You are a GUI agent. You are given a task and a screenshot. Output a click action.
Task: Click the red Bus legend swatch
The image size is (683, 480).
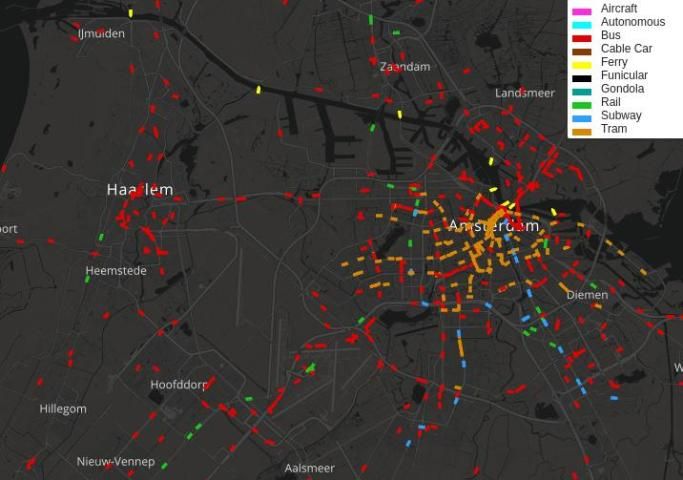pyautogui.click(x=582, y=38)
